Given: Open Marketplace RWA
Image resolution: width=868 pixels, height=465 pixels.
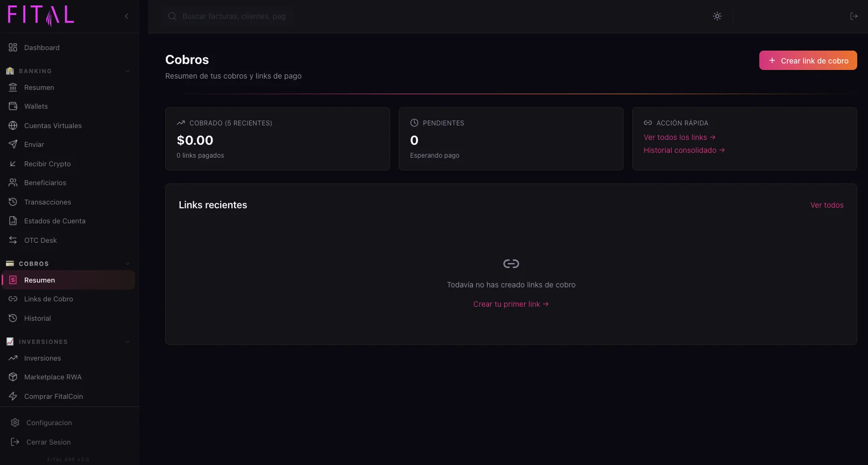Looking at the screenshot, I should click(x=69, y=377).
